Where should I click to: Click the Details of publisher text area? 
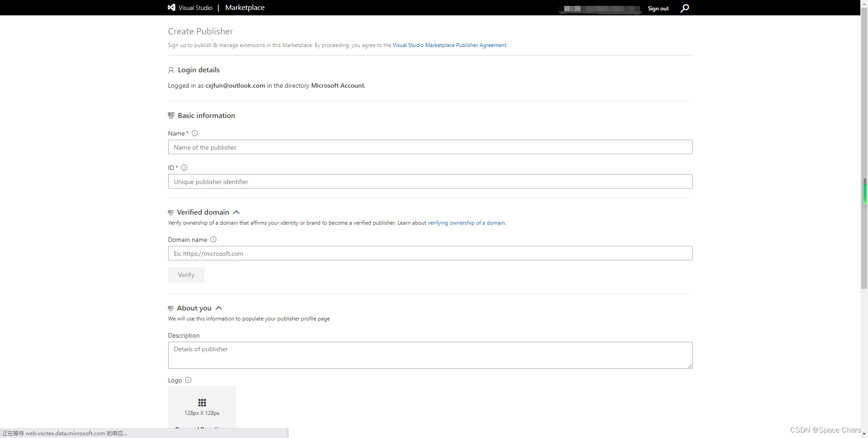429,355
